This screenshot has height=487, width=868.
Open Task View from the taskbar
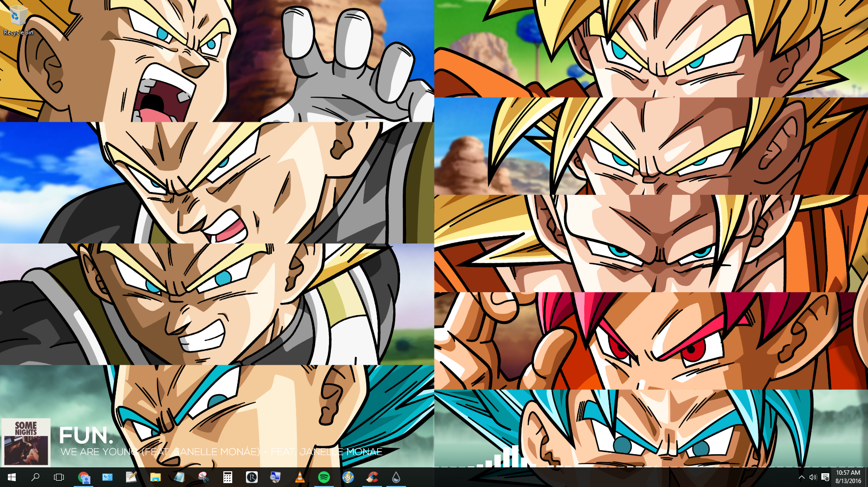[x=59, y=477]
